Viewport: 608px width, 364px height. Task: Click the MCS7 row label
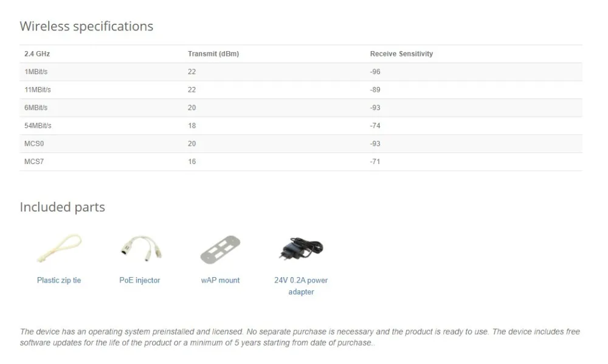34,162
